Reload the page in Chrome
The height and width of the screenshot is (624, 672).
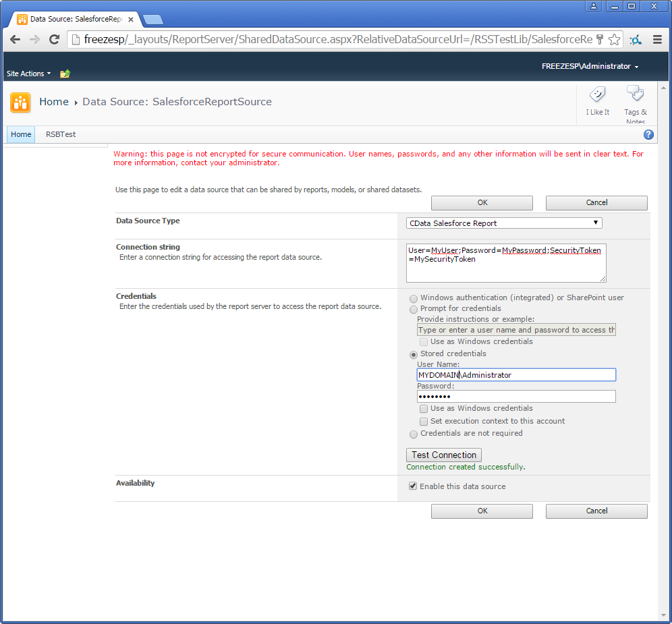point(54,40)
